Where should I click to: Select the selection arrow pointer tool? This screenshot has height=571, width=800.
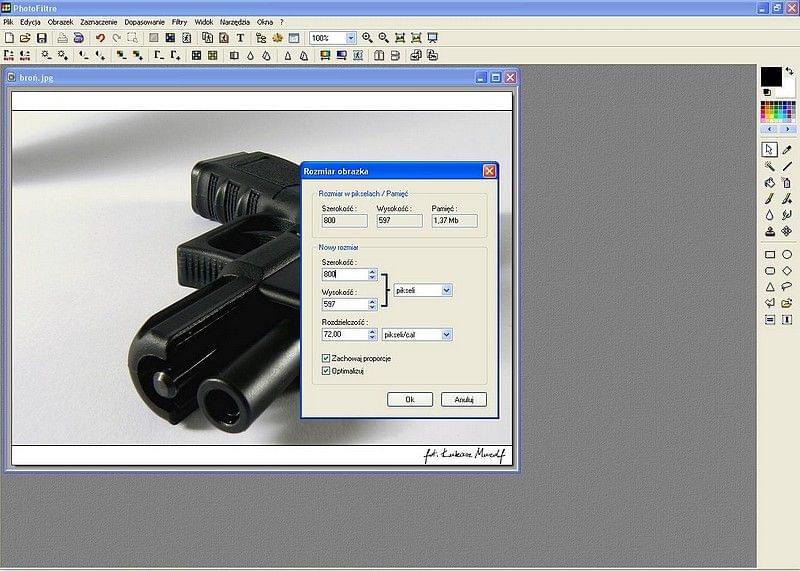coord(769,150)
